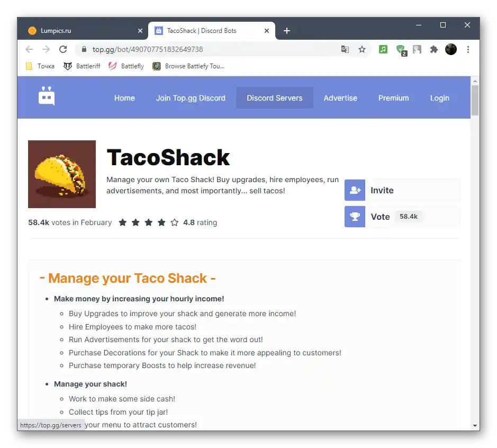Image resolution: width=497 pixels, height=448 pixels.
Task: Go forward with the browser forward arrow
Action: click(46, 49)
